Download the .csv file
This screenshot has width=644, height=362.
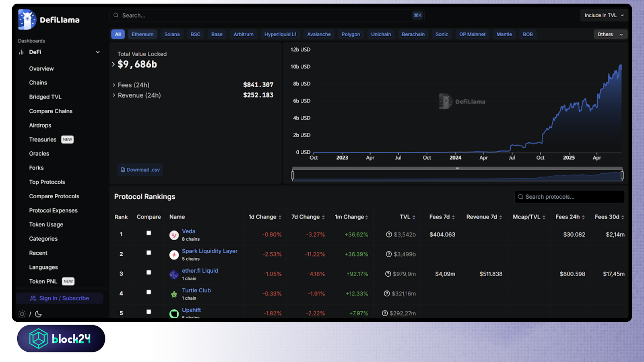140,170
